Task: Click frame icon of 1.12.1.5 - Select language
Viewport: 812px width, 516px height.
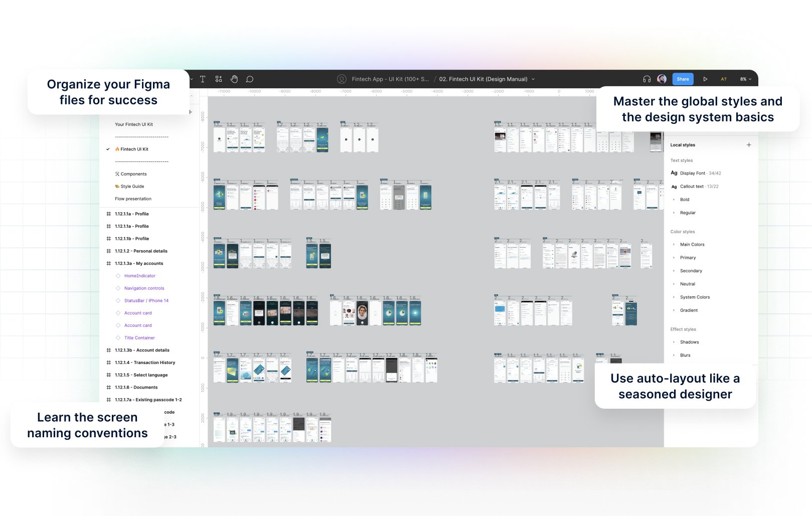Action: click(109, 375)
